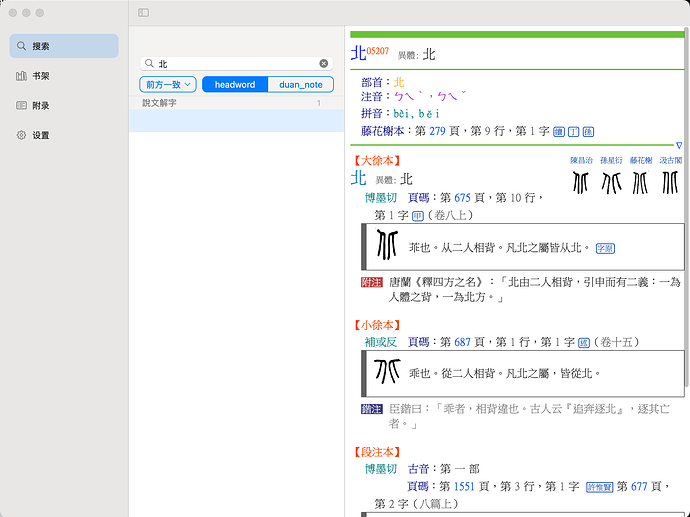
Task: Click the red 附注 tag
Action: (371, 282)
